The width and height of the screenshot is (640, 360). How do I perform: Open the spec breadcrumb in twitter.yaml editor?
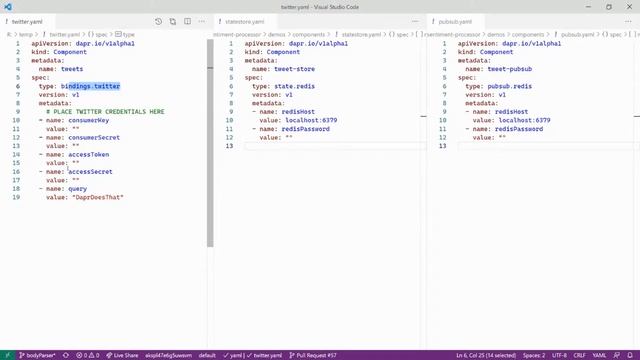tap(101, 35)
